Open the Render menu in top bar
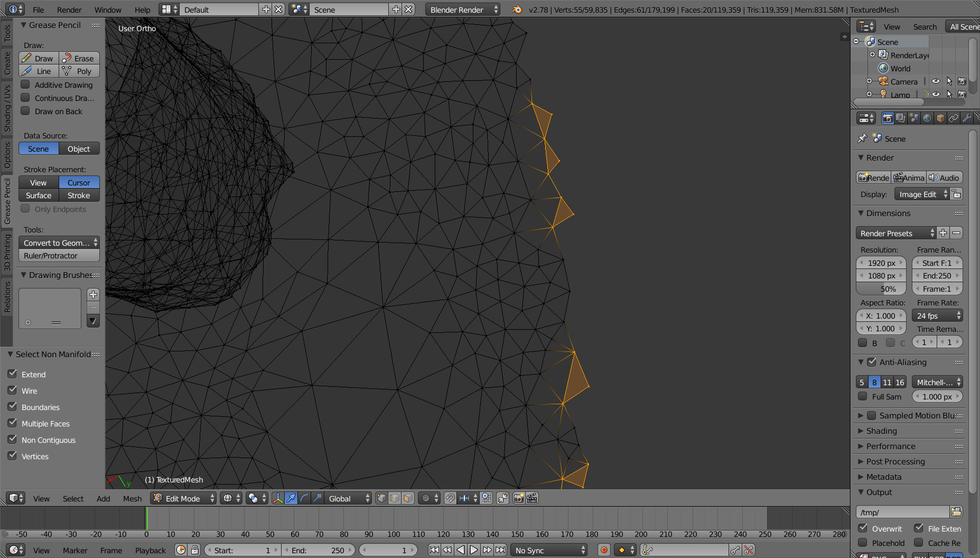 [x=69, y=10]
